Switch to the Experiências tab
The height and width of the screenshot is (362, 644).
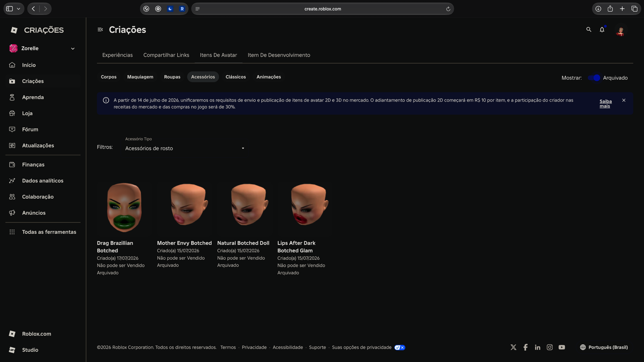[x=117, y=55]
